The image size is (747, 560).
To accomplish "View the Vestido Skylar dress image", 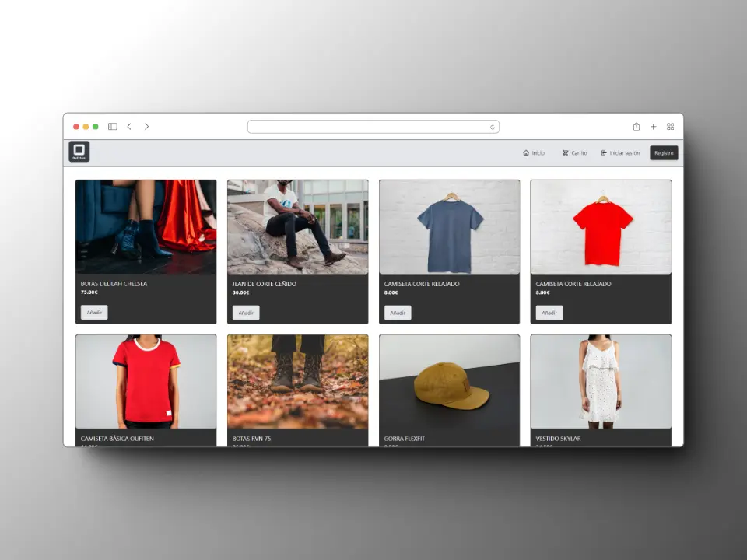I will 600,382.
